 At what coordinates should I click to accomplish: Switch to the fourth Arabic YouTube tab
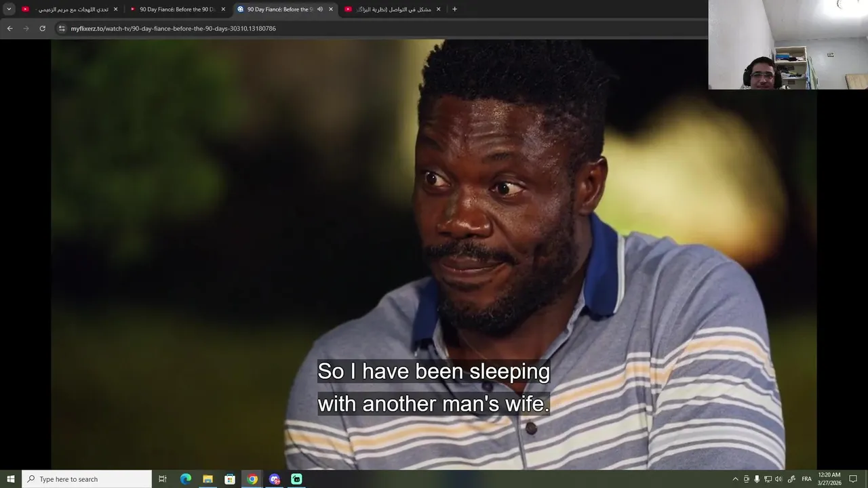pos(393,9)
